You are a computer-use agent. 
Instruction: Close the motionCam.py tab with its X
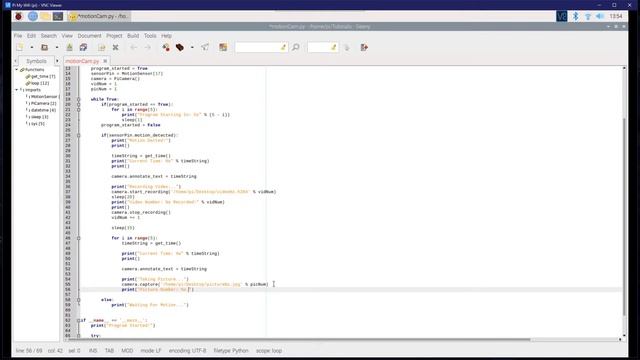pyautogui.click(x=105, y=61)
